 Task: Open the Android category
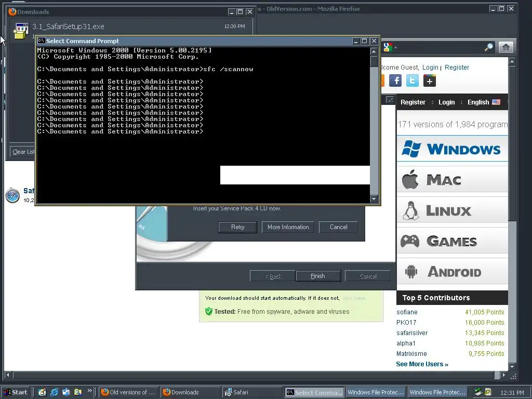(x=453, y=271)
